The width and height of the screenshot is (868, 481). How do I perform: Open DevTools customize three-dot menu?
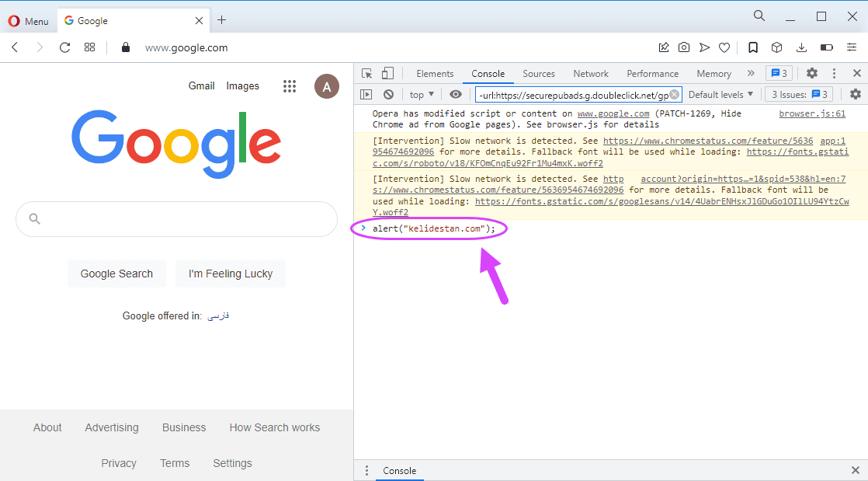point(834,73)
